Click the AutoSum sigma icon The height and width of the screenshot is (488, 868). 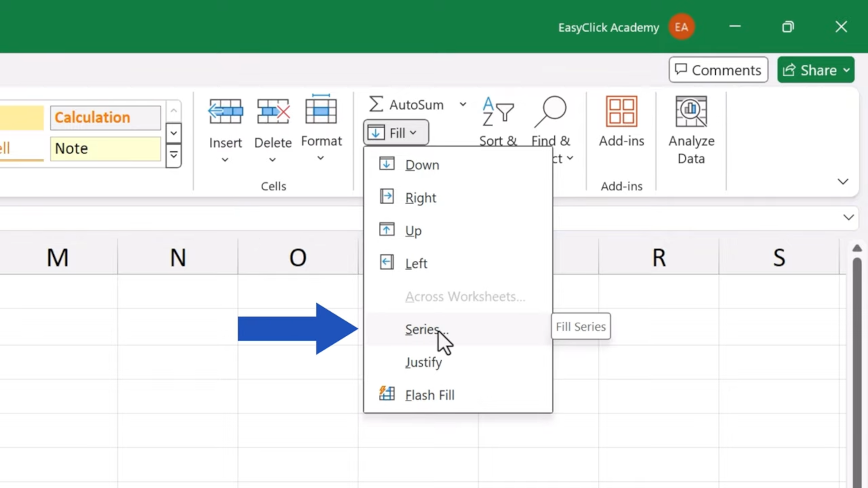pos(376,104)
